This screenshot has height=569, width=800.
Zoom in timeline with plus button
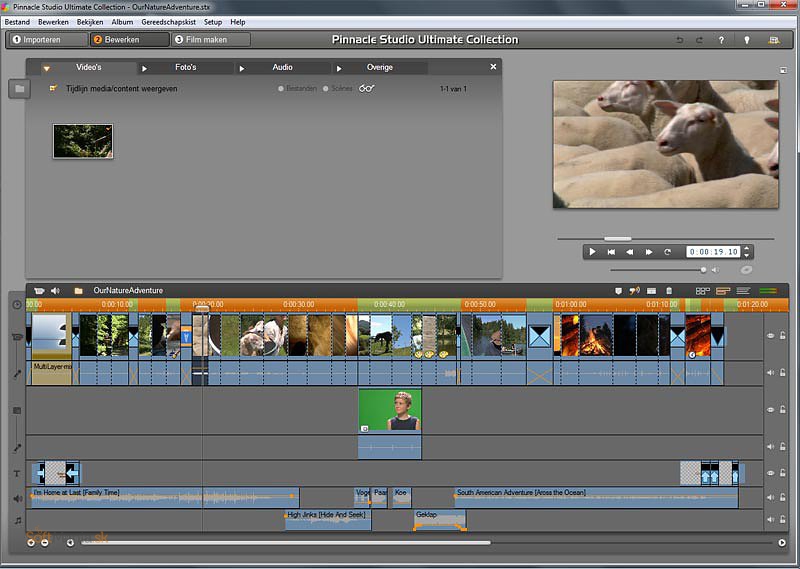31,542
